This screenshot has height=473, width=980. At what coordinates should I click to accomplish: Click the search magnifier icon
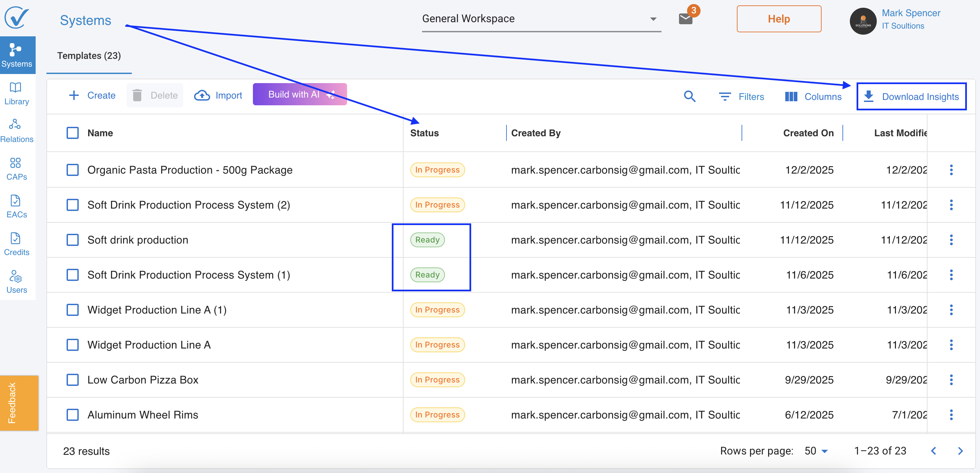[x=689, y=97]
